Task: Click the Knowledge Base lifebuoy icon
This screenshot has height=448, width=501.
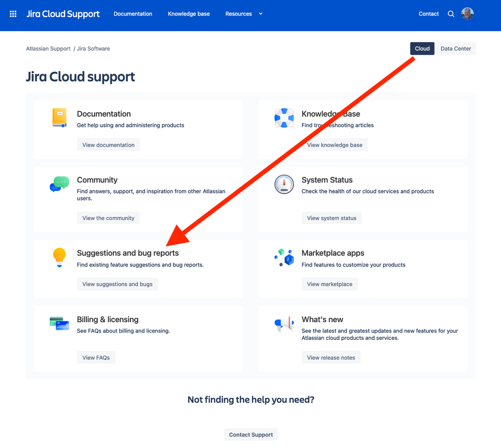Action: pyautogui.click(x=284, y=118)
